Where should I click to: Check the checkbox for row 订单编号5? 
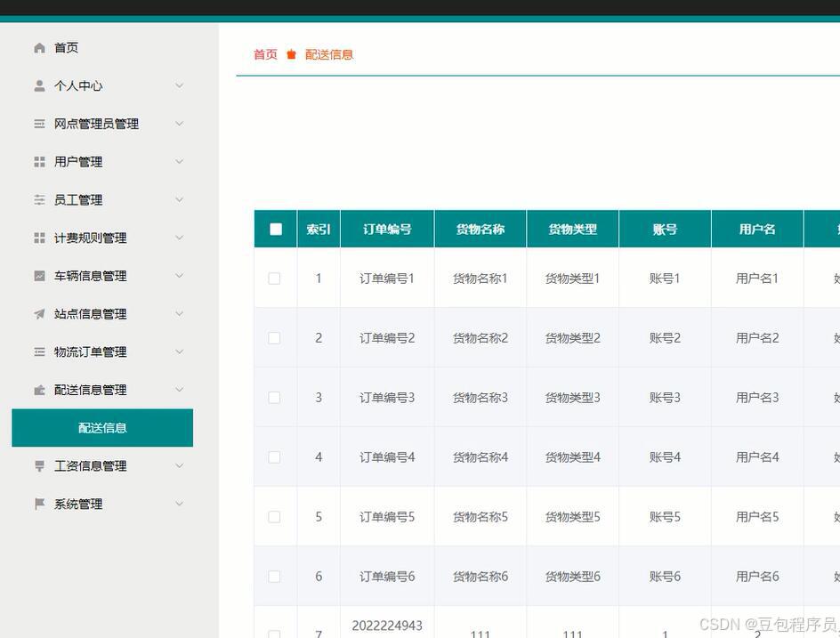click(274, 517)
